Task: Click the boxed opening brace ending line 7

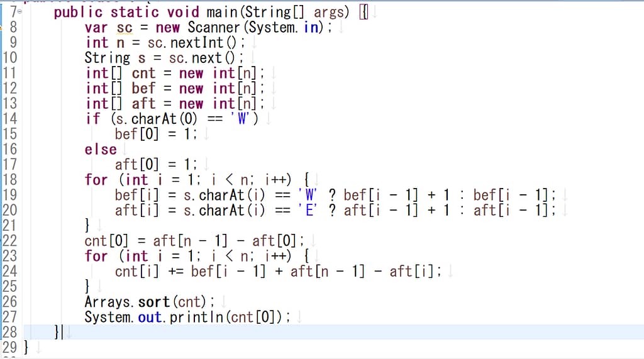Action: point(364,13)
